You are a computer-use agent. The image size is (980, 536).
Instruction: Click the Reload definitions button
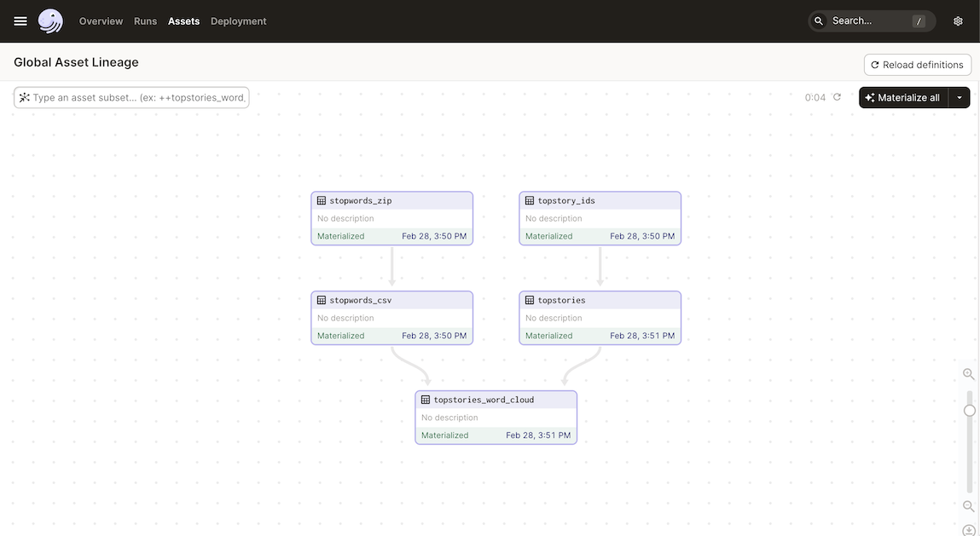tap(917, 65)
